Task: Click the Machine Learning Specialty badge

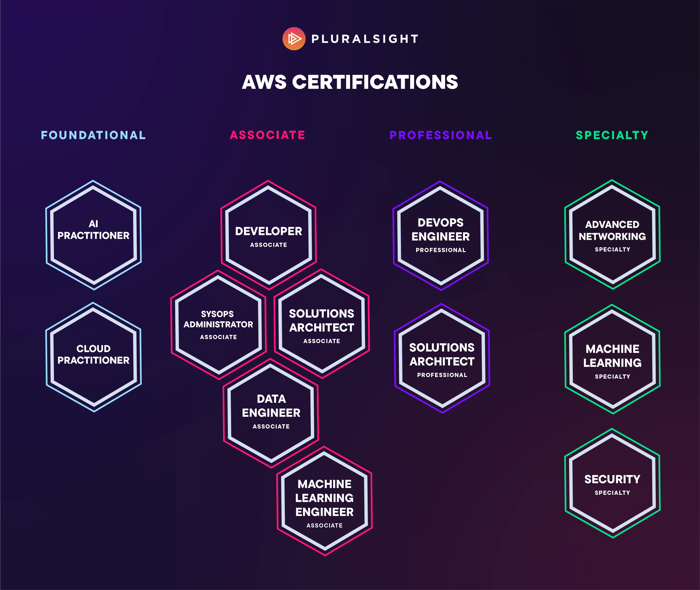Action: click(612, 359)
